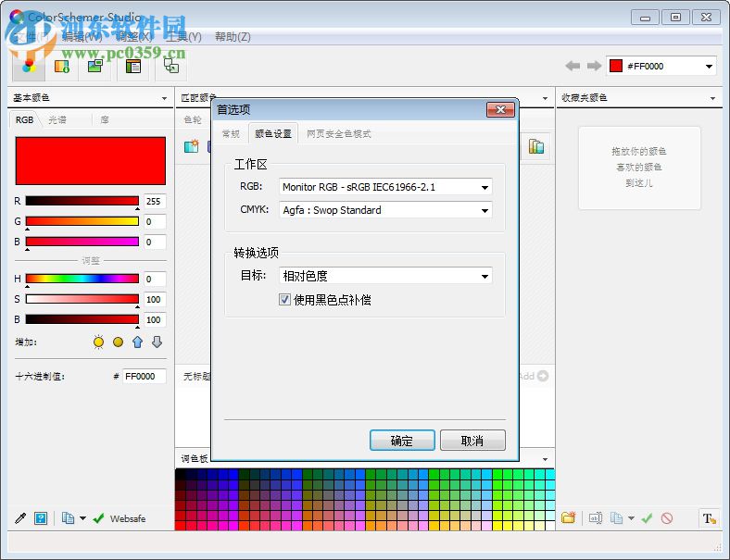Click the green Websafe checkmark
The image size is (730, 560).
[x=98, y=518]
